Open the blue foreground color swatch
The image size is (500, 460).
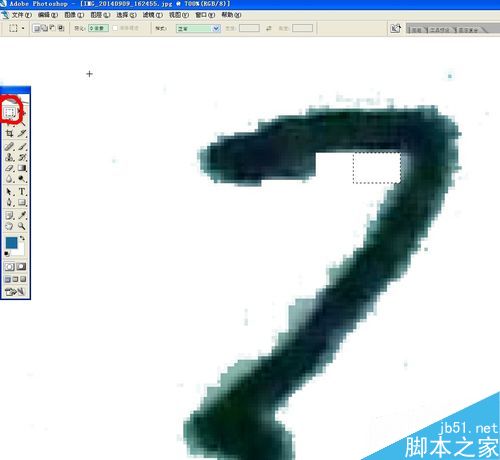coord(11,243)
